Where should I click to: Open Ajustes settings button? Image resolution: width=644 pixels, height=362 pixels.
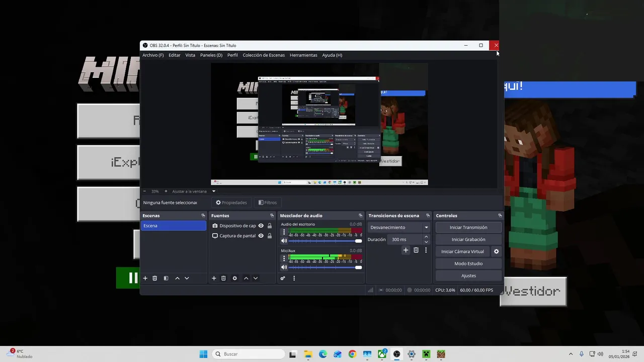[468, 276]
